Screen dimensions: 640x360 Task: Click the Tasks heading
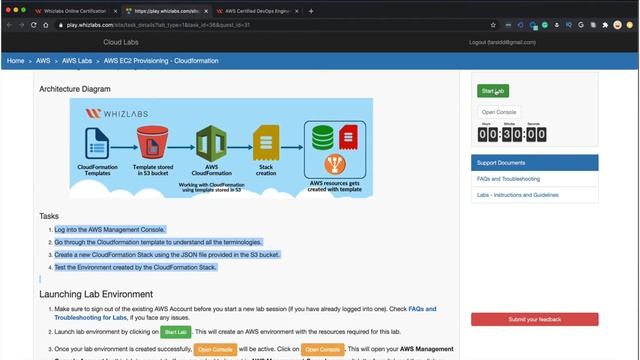pos(49,216)
